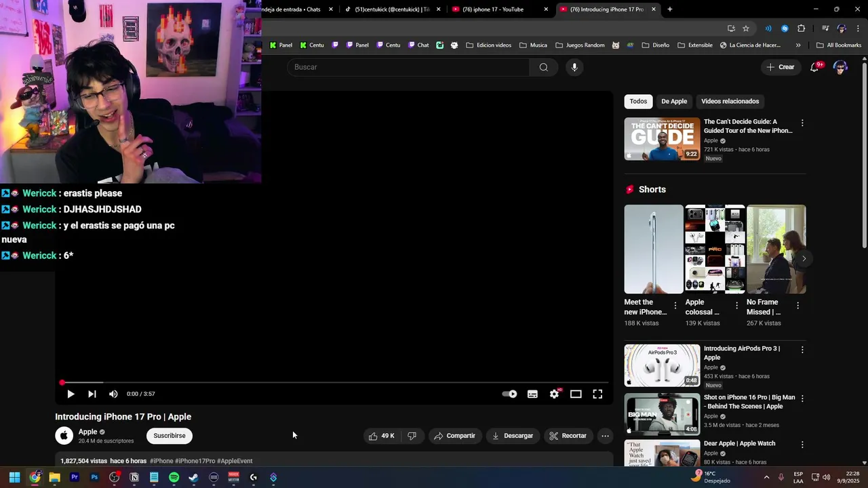Click the Recortar clip button
The height and width of the screenshot is (488, 868).
(568, 436)
